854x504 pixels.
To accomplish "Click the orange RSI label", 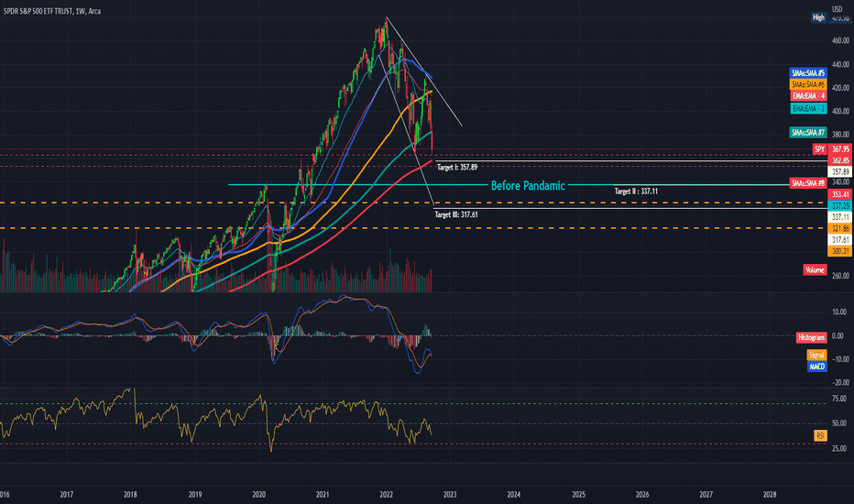I will (820, 435).
